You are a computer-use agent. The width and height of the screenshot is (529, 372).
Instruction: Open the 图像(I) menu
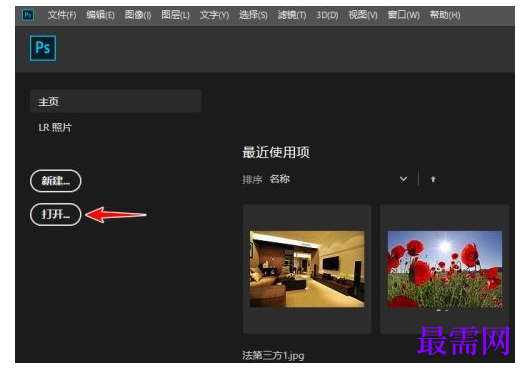point(138,15)
